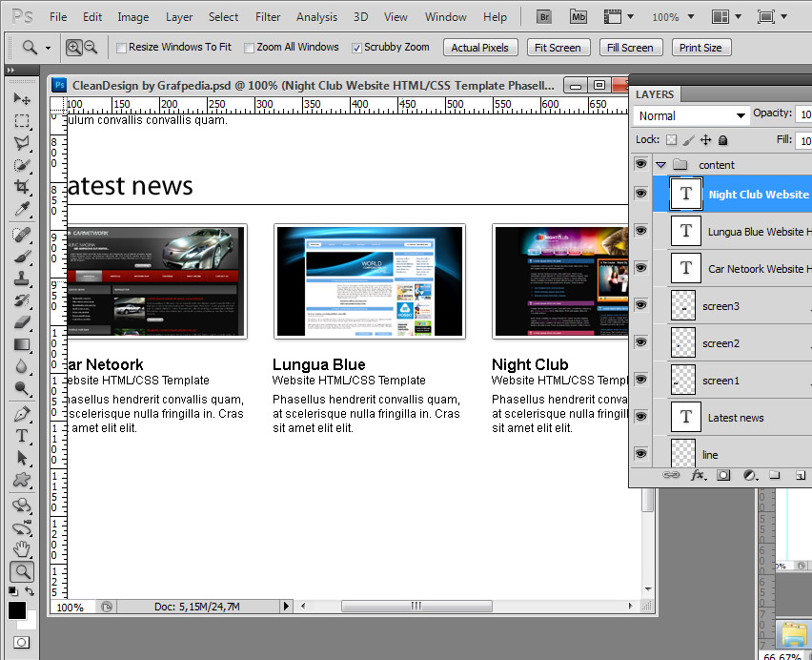Select the Brush tool
The image size is (812, 660).
[x=22, y=257]
